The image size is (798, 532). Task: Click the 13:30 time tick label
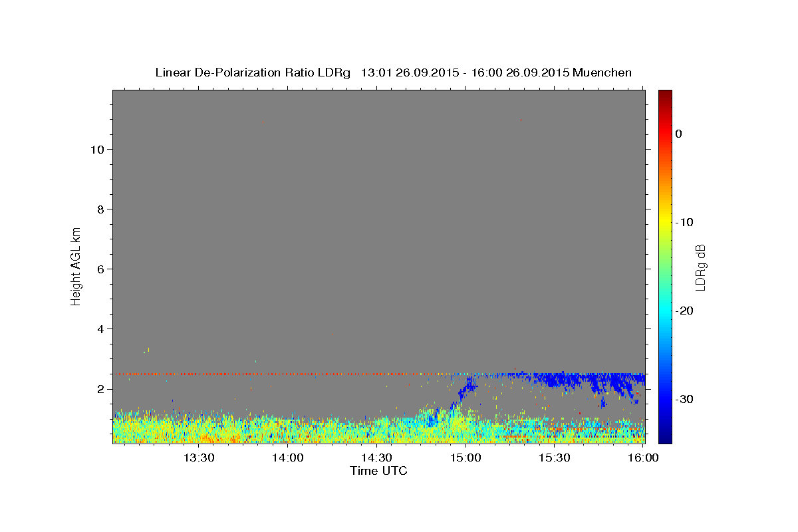(199, 458)
